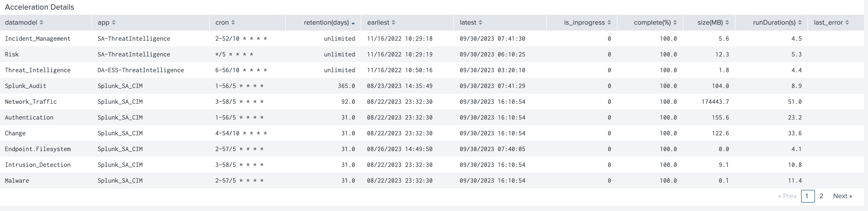The image size is (868, 211).
Task: Select the Network_Traffic datamodel cell
Action: coord(31,102)
